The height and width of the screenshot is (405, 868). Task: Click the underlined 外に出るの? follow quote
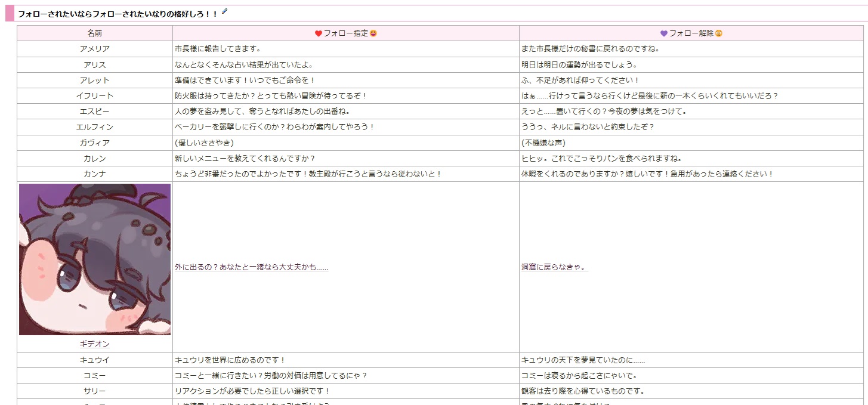pyautogui.click(x=251, y=267)
